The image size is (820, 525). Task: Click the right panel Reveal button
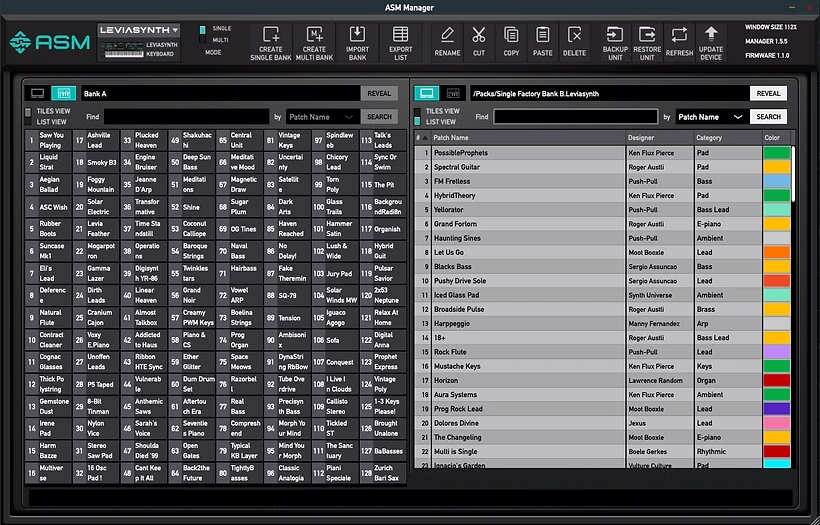(768, 94)
